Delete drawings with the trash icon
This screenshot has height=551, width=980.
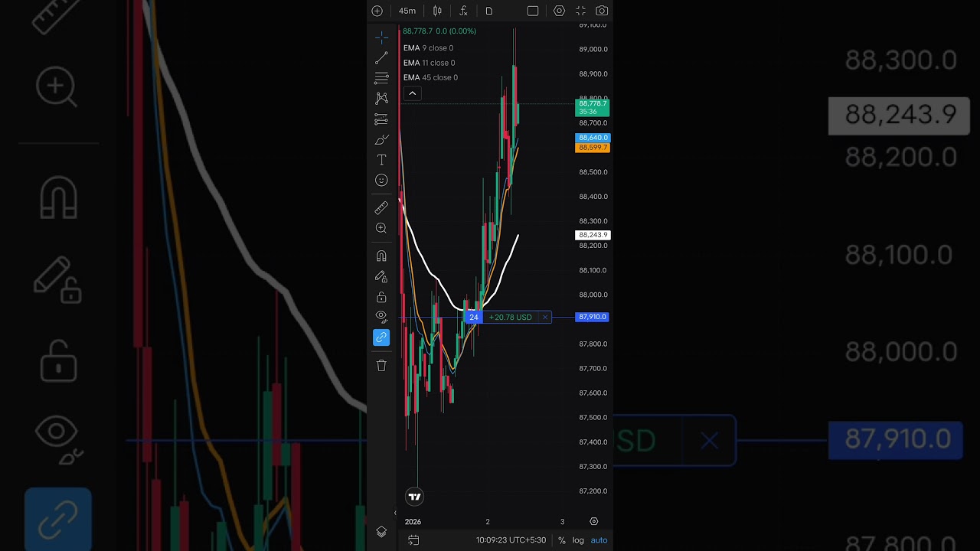point(381,366)
